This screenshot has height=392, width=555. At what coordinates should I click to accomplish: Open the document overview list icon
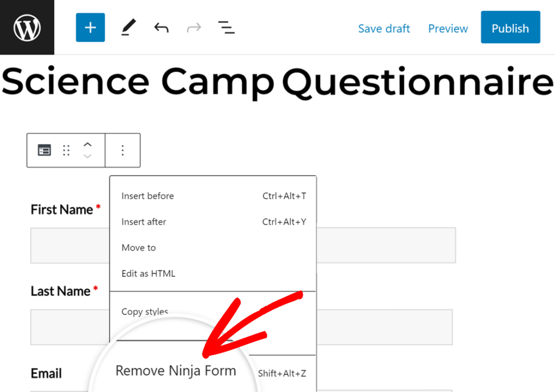pyautogui.click(x=226, y=27)
